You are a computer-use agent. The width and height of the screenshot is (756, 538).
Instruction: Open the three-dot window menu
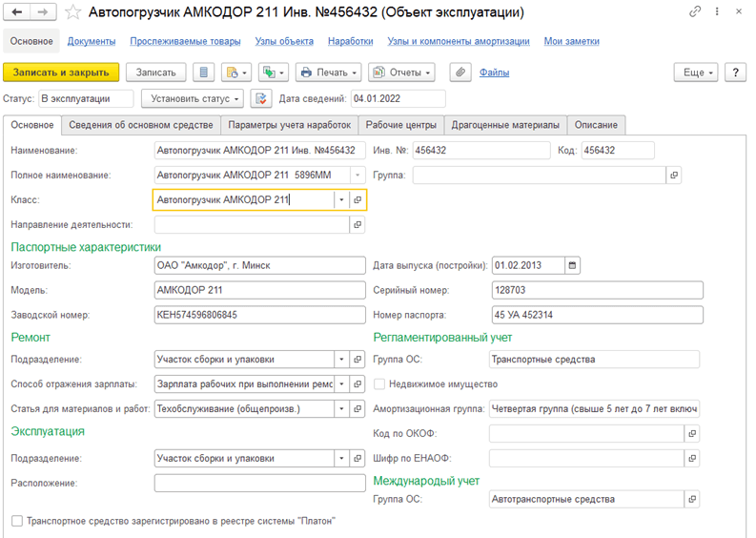click(x=717, y=11)
